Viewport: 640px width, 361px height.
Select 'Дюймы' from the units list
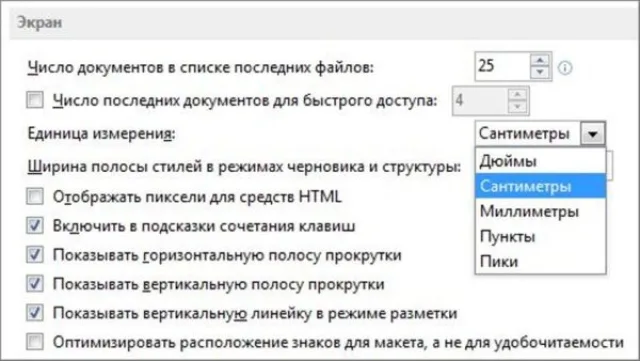tap(540, 161)
